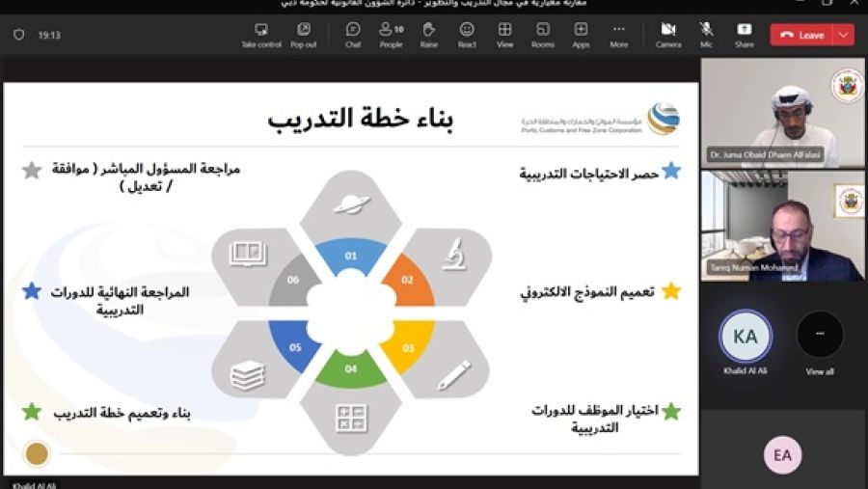
Task: Open the View layout options
Action: pos(504,35)
